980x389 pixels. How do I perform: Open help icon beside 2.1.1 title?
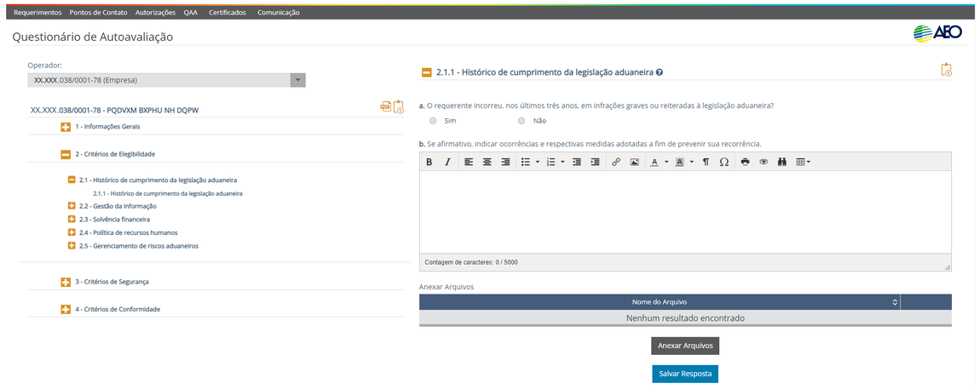[660, 73]
